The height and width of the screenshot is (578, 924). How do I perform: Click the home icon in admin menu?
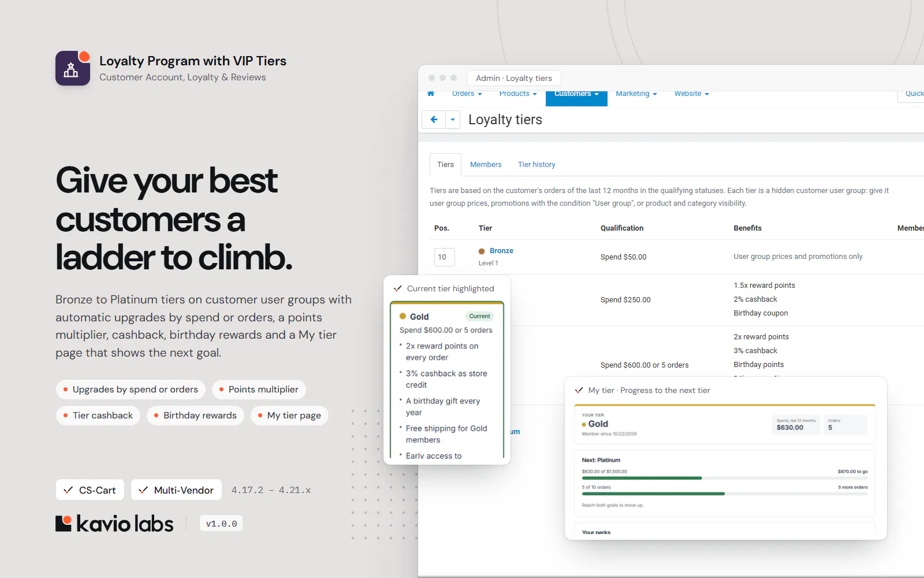[431, 94]
